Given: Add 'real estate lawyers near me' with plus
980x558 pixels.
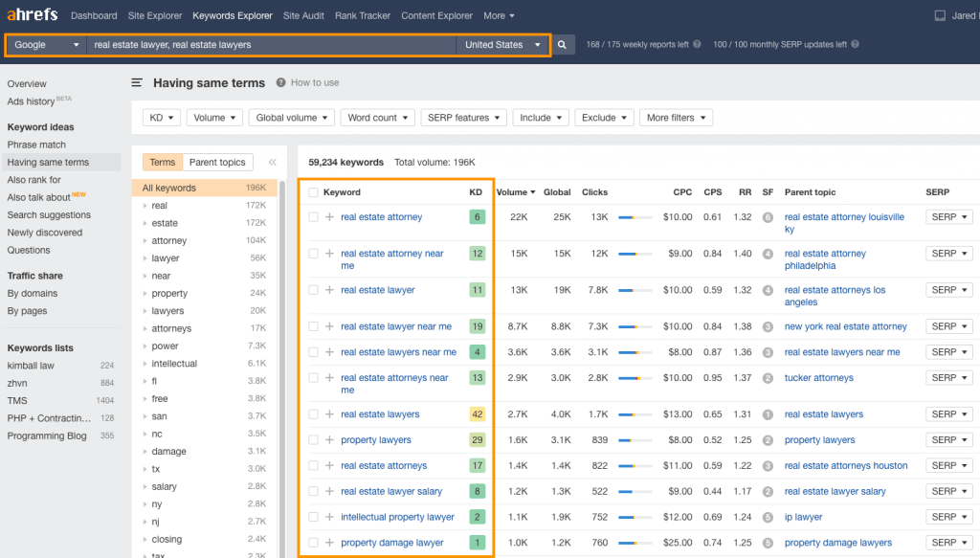Looking at the screenshot, I should point(329,352).
